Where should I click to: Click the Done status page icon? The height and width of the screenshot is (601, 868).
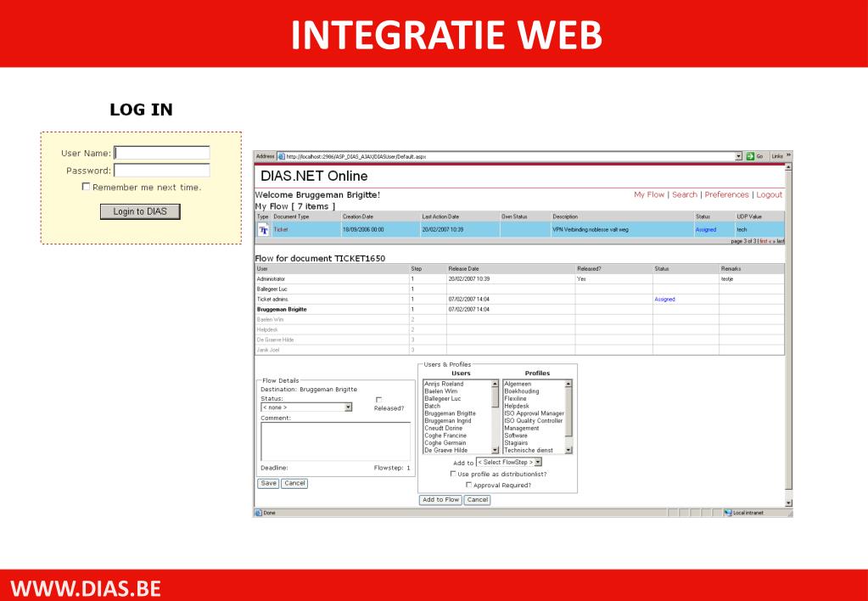tap(259, 513)
